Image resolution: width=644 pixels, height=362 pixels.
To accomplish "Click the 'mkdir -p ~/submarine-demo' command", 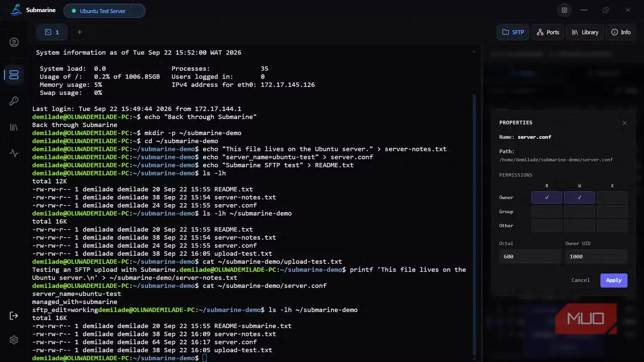I will pyautogui.click(x=193, y=133).
